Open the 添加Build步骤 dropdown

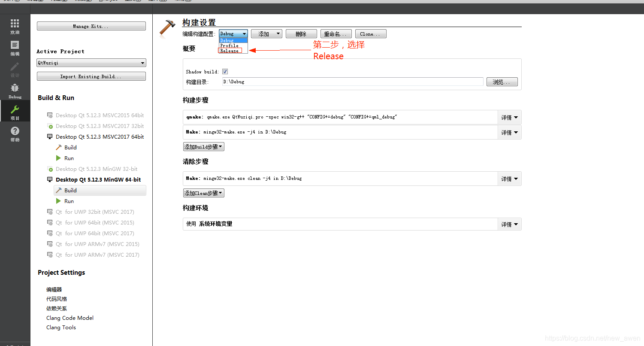204,147
